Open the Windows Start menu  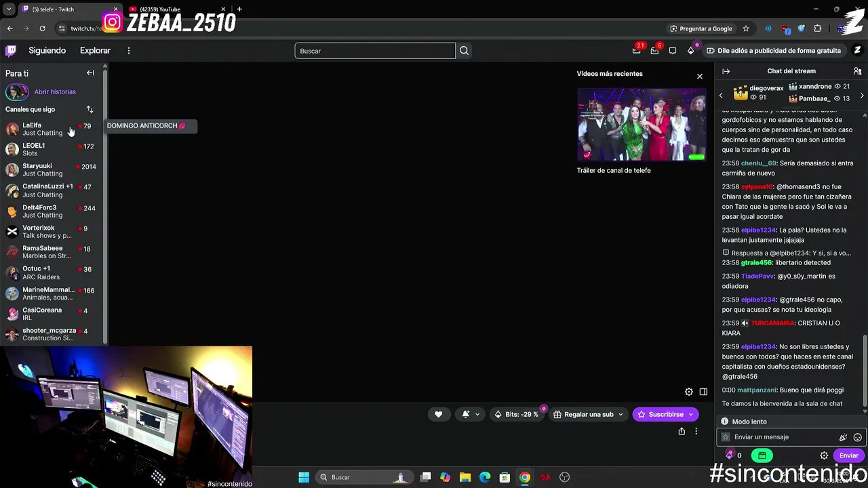[x=304, y=477]
